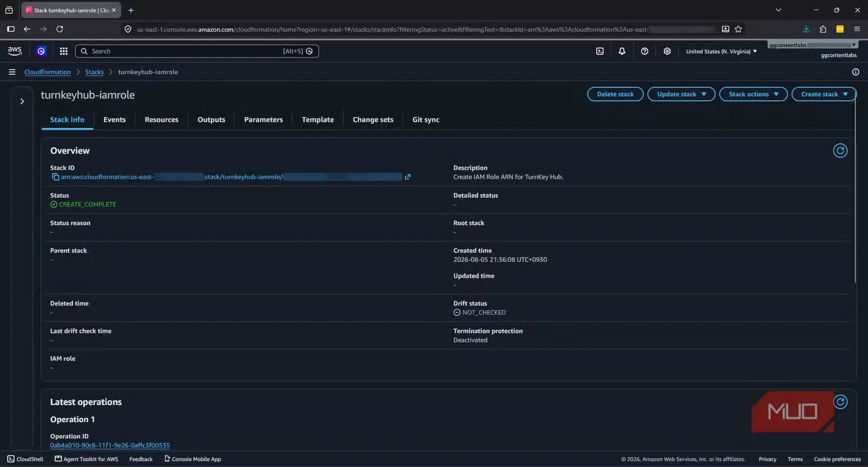Open the Amazon Q assistant icon

coord(41,51)
